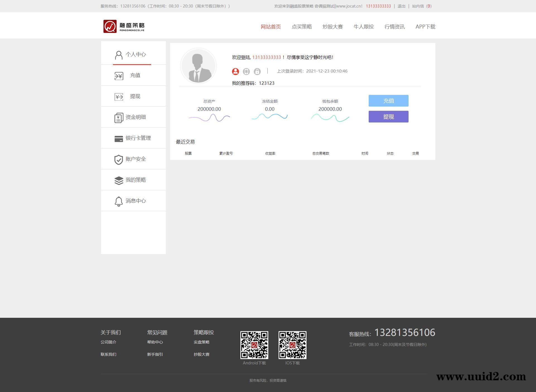Click the phone binding icon next to avatar

click(x=246, y=71)
